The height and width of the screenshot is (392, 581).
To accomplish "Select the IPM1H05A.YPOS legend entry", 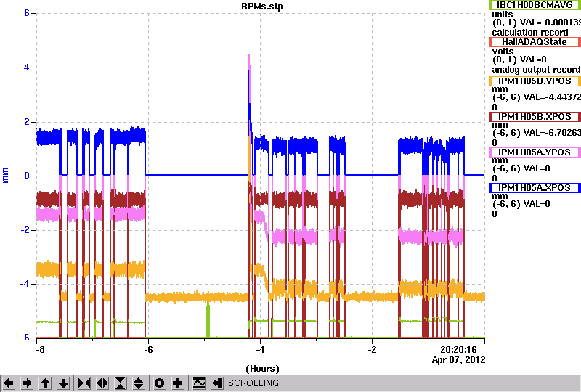I will point(535,152).
